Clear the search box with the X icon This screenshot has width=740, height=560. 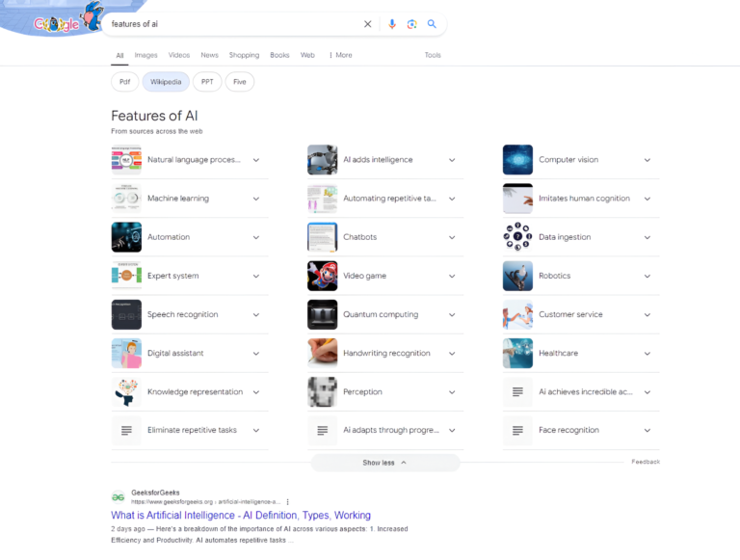[368, 24]
